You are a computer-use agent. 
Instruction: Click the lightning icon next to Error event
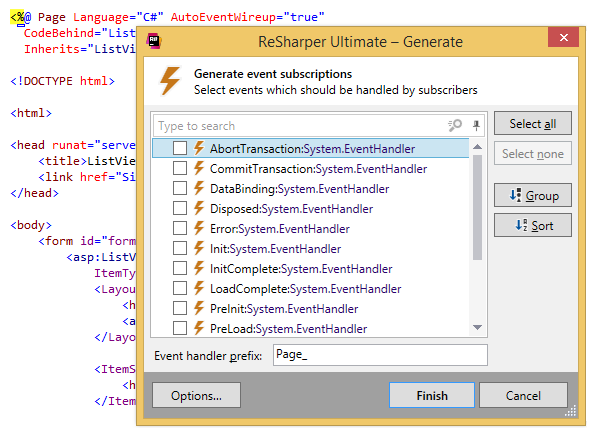199,228
